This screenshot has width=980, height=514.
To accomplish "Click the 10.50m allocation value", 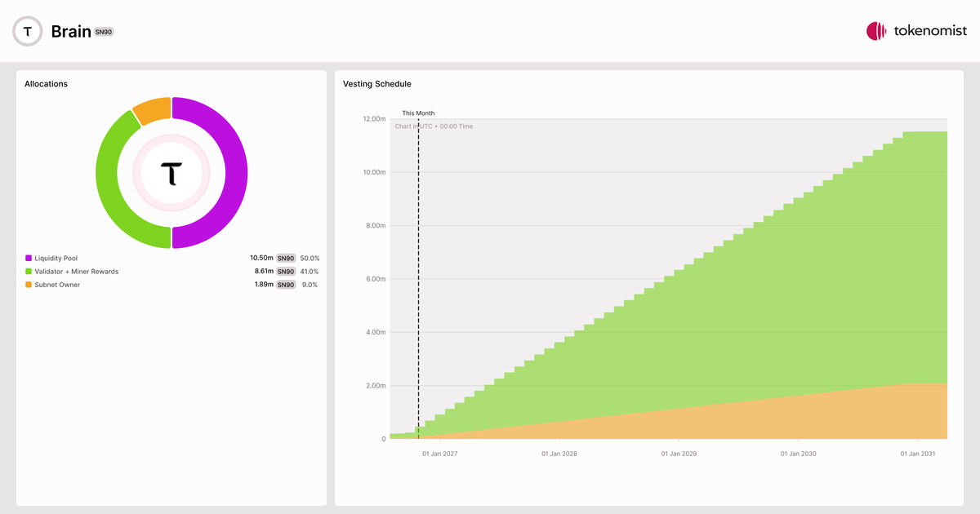I will [x=261, y=258].
